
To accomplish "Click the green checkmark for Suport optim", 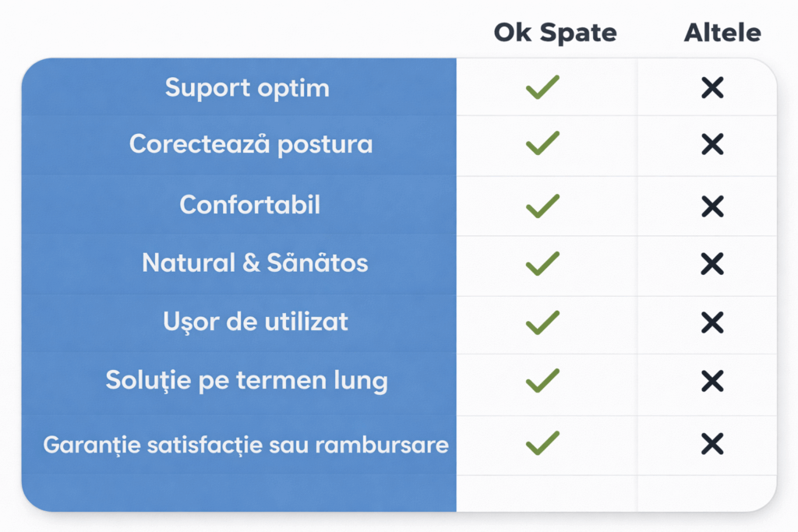I will coord(542,87).
